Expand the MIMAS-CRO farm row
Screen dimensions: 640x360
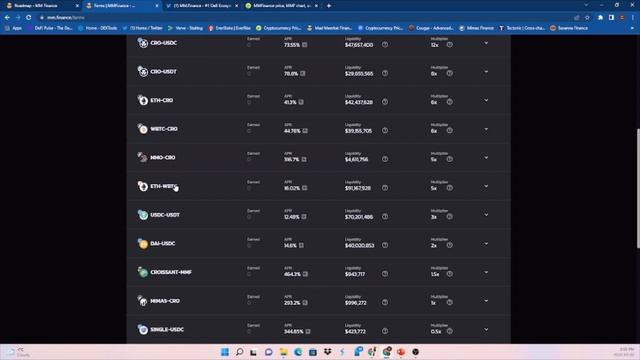[486, 301]
